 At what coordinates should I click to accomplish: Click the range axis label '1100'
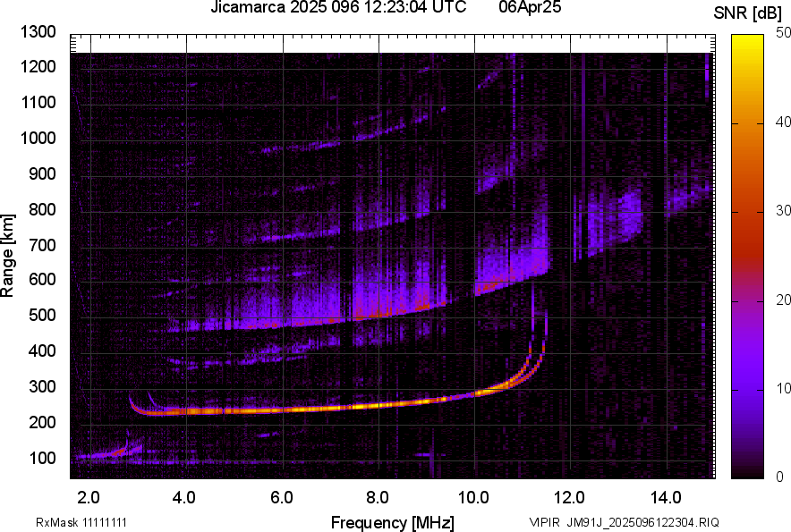pyautogui.click(x=38, y=102)
